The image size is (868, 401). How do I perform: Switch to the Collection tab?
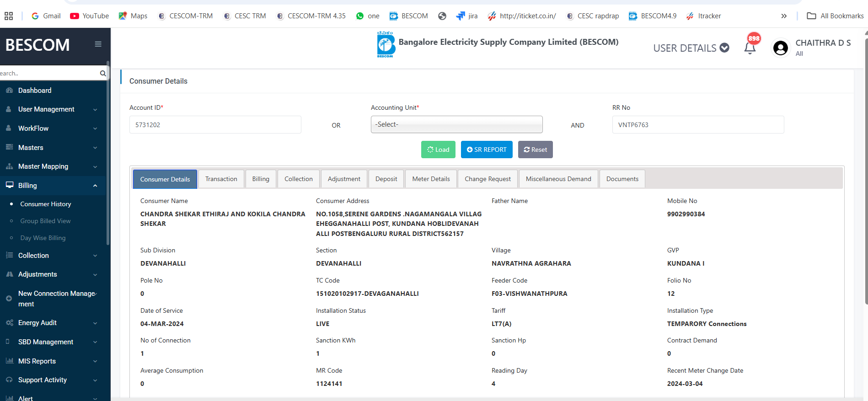point(299,179)
